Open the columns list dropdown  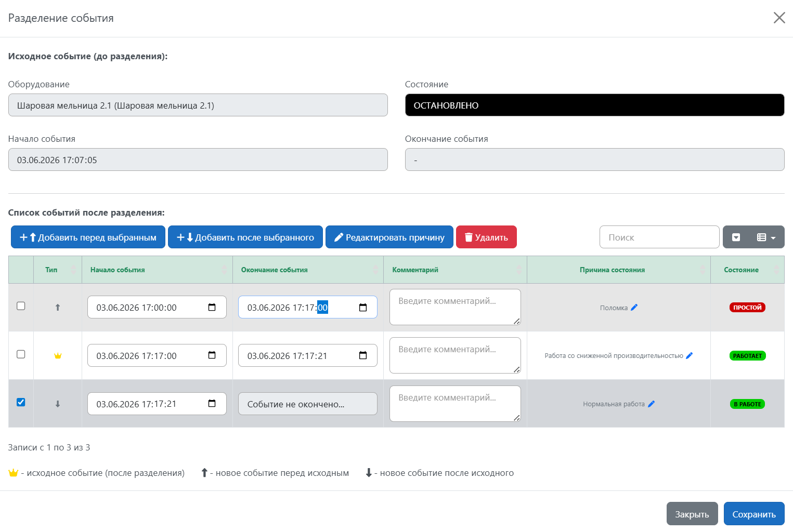click(766, 237)
